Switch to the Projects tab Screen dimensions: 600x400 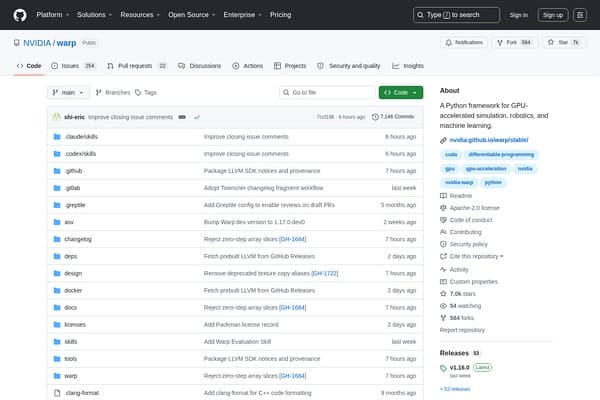(x=290, y=66)
